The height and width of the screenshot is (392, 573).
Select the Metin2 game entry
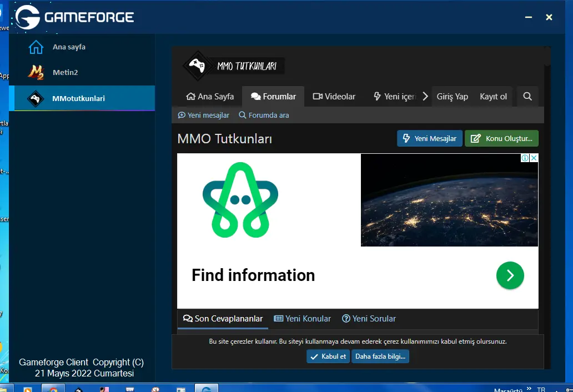coord(65,72)
